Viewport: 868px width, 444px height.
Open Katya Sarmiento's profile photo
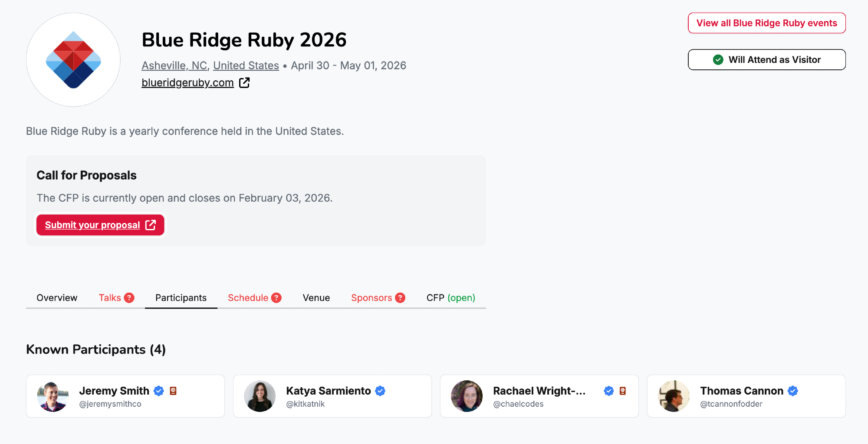pyautogui.click(x=260, y=396)
